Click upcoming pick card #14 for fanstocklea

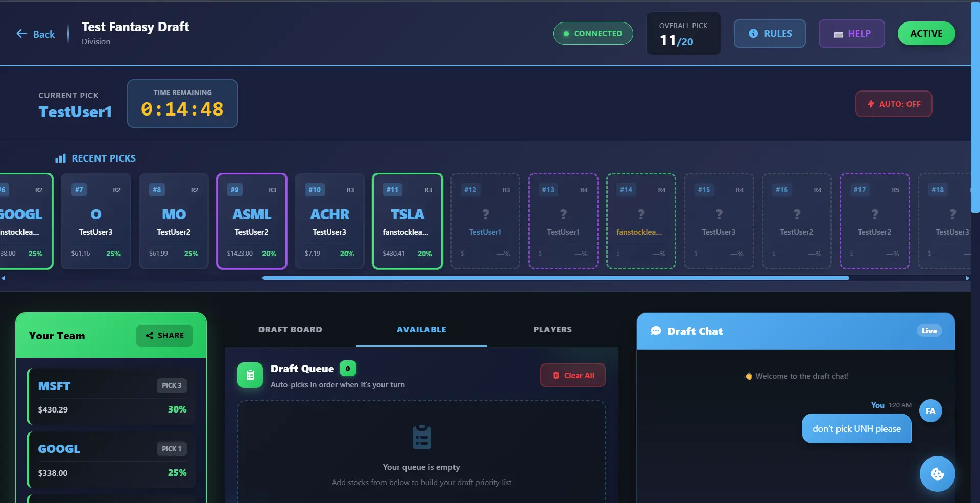[641, 221]
